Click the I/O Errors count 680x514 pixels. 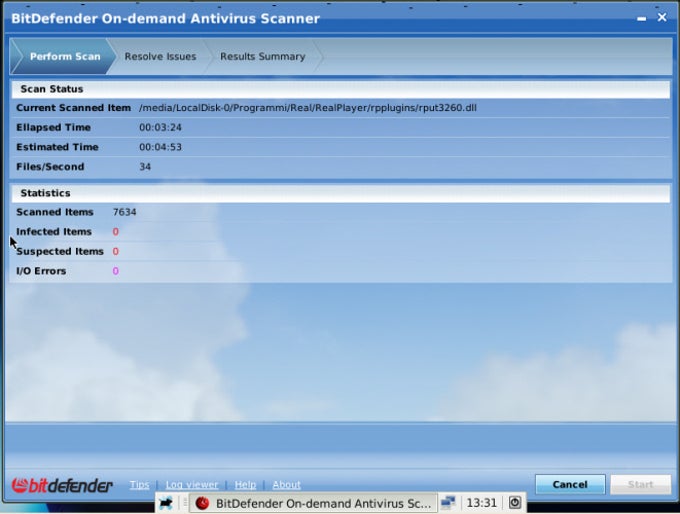point(115,271)
